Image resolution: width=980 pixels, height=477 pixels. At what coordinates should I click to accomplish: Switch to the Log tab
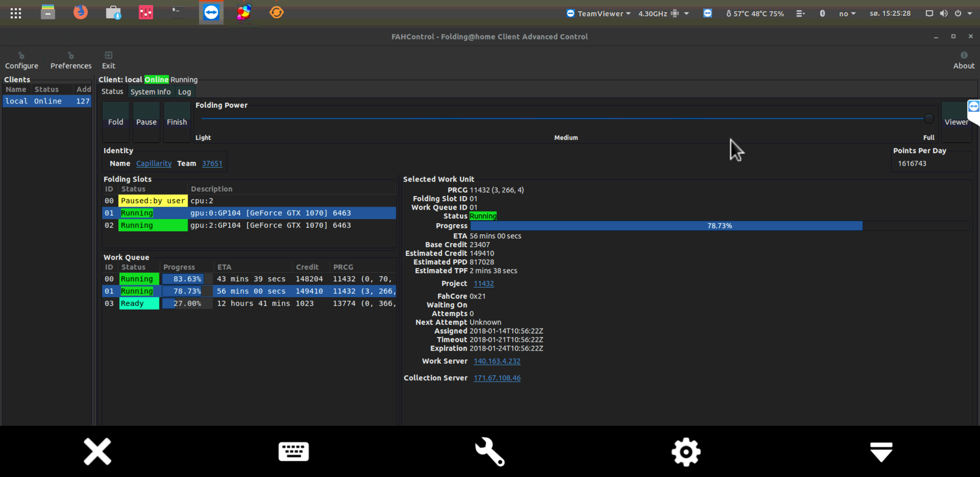coord(185,92)
